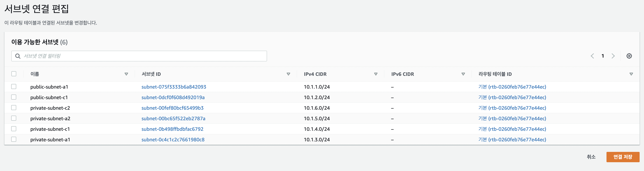Click the 10.1.4.0/24 CIDR cell
This screenshot has height=171, width=644.
coord(317,129)
